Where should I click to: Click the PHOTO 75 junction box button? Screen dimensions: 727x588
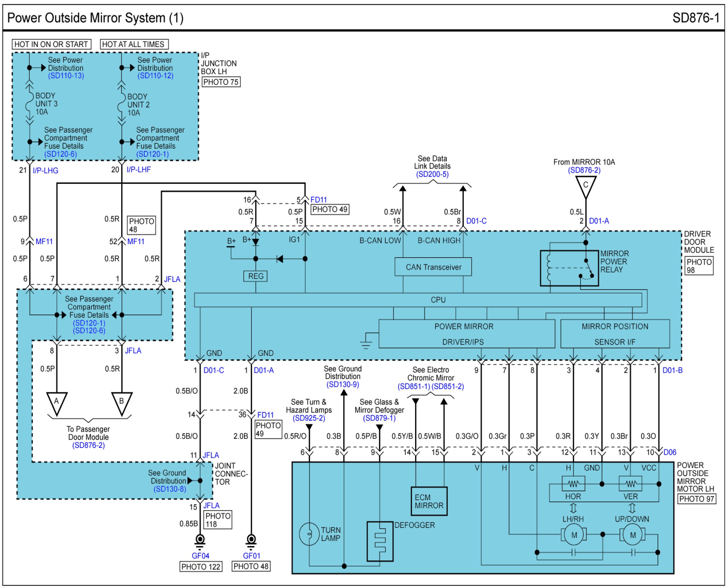coord(221,82)
